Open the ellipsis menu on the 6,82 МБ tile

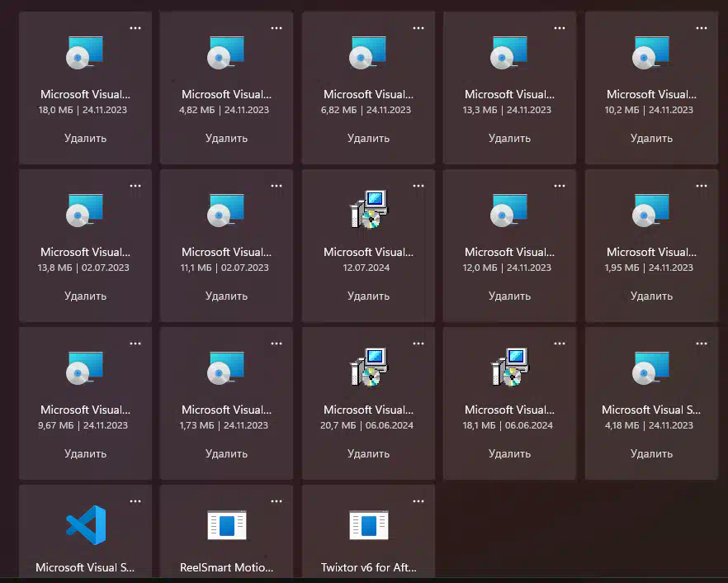click(418, 28)
